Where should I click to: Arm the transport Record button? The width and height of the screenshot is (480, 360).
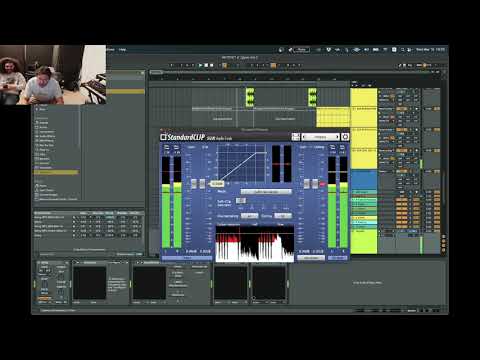(x=211, y=65)
